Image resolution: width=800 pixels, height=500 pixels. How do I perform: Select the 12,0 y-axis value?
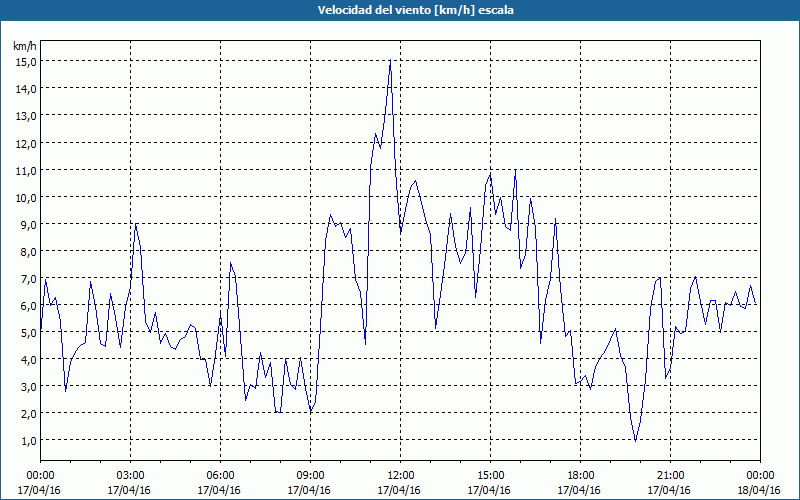tap(27, 143)
